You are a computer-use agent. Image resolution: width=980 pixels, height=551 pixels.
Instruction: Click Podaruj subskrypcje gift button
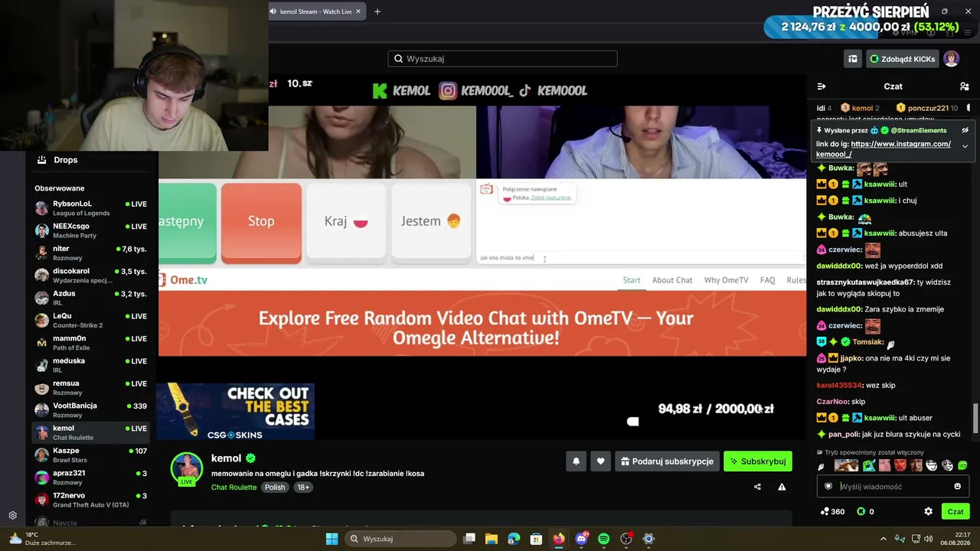tap(667, 461)
